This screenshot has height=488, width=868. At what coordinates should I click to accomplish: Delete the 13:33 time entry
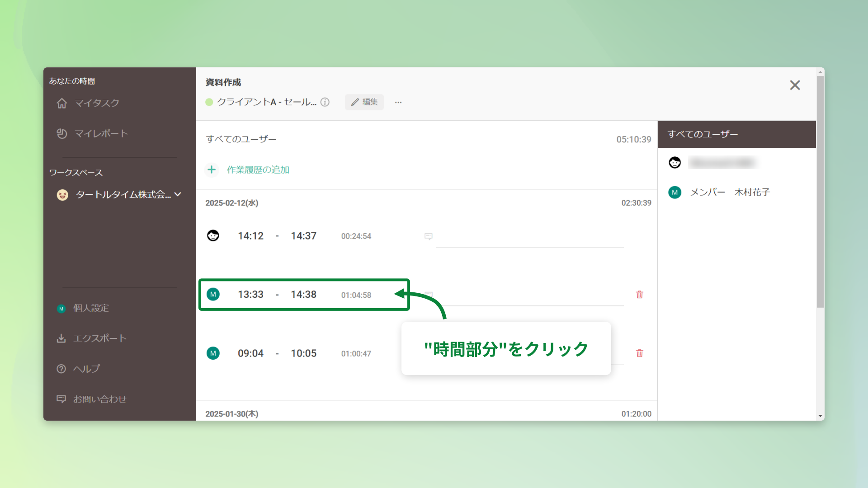pos(639,294)
